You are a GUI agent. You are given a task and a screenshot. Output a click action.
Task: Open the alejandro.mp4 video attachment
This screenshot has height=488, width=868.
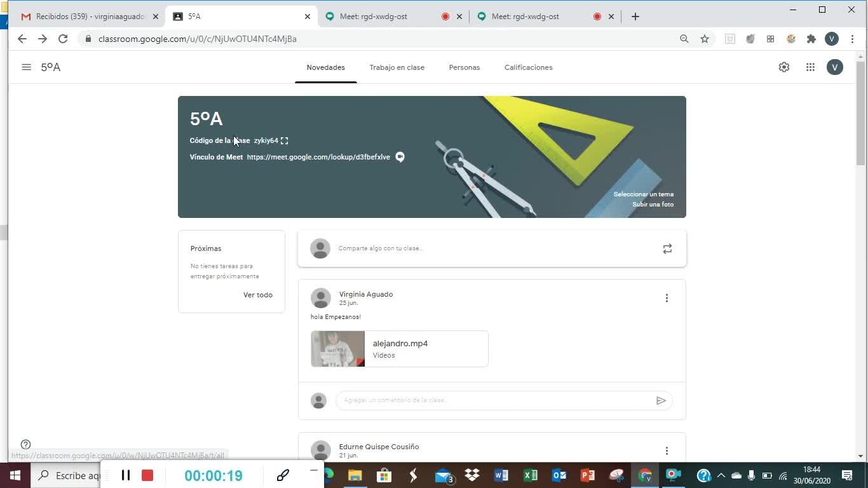tap(400, 349)
